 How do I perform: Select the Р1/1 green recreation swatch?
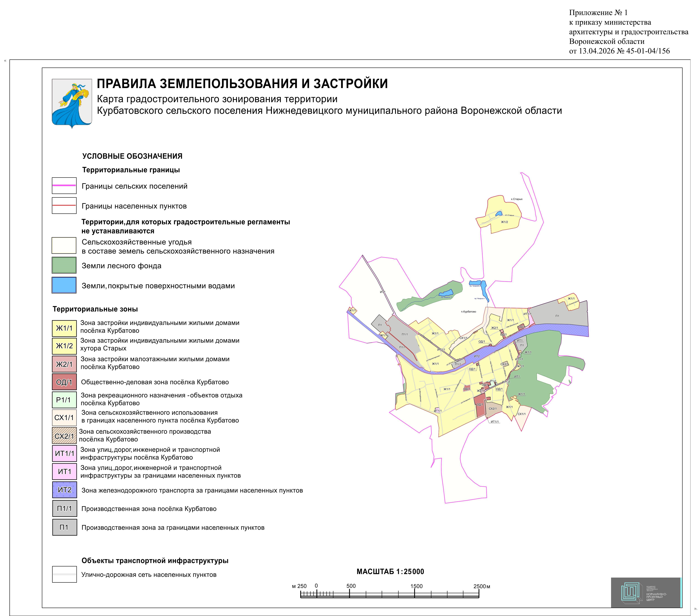tap(64, 400)
